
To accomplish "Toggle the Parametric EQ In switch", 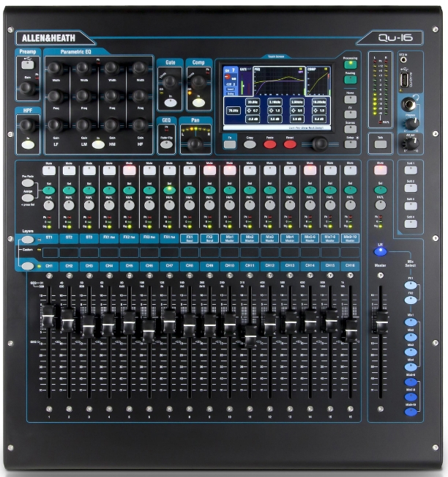I will 98,144.
